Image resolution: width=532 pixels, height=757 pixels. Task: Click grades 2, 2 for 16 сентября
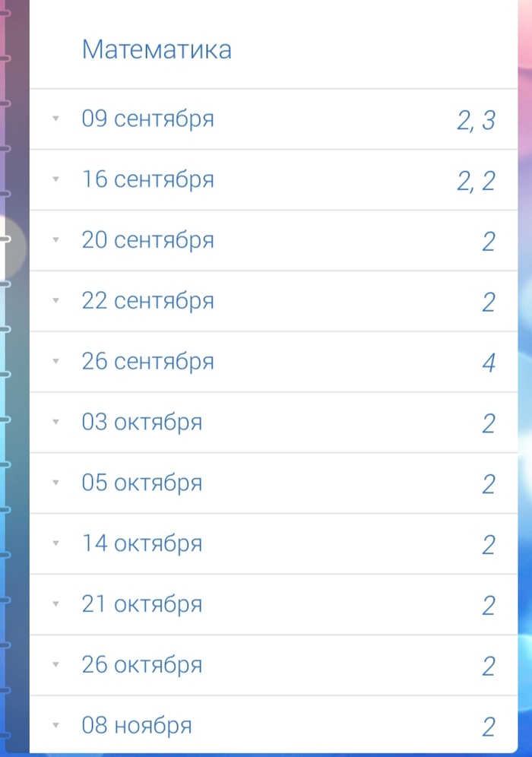pos(476,181)
